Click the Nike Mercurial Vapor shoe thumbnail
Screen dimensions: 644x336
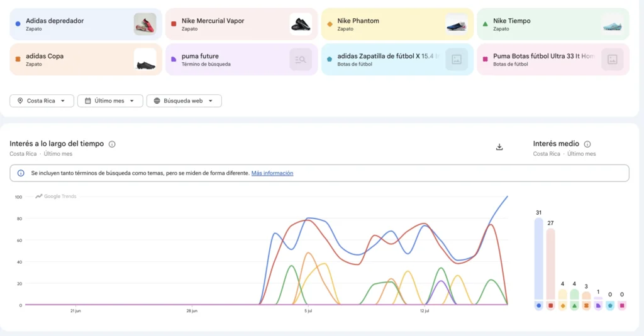tap(301, 24)
